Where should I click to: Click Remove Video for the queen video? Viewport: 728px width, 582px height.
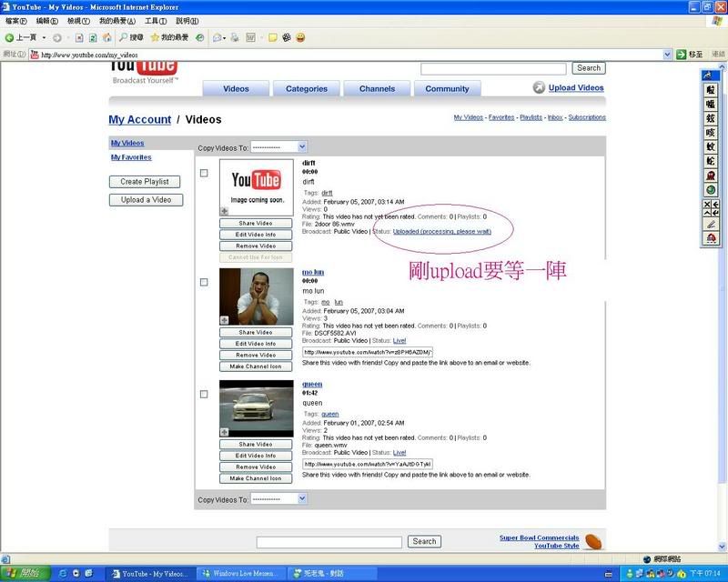(256, 467)
